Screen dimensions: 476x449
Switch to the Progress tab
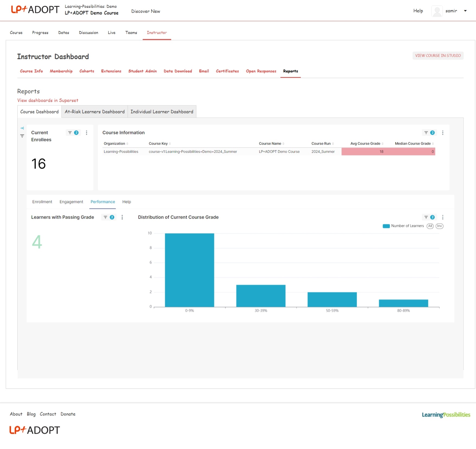click(x=40, y=33)
